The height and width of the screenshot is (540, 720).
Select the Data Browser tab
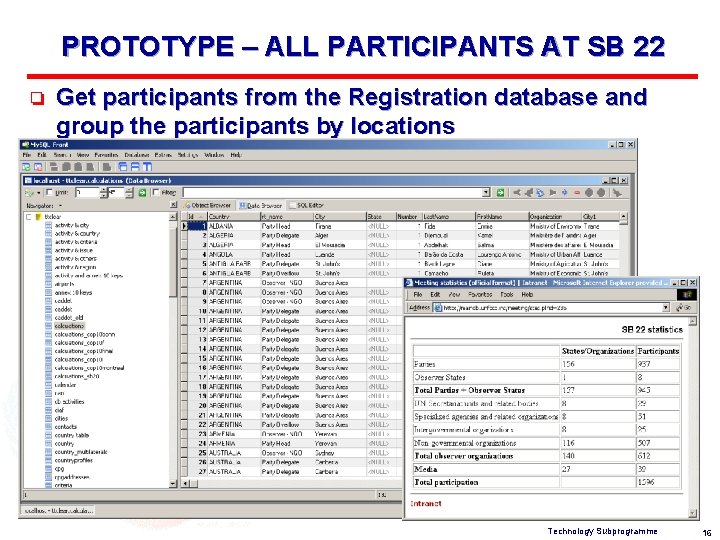(261, 205)
